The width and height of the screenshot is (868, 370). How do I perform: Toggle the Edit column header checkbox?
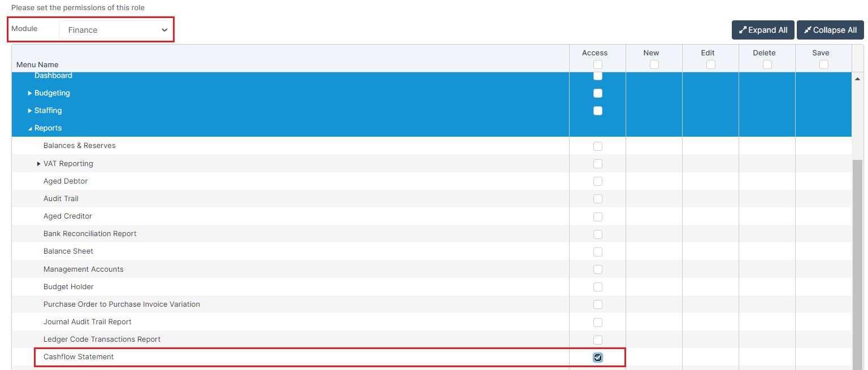(711, 64)
